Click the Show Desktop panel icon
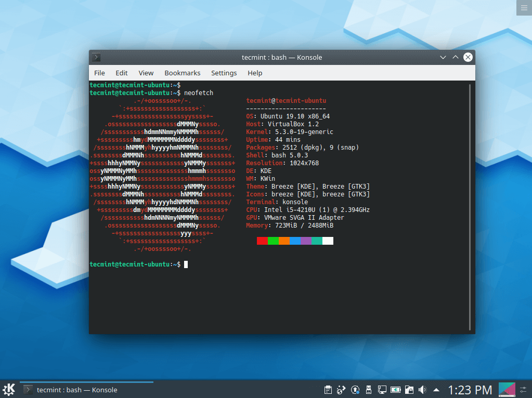 point(507,389)
